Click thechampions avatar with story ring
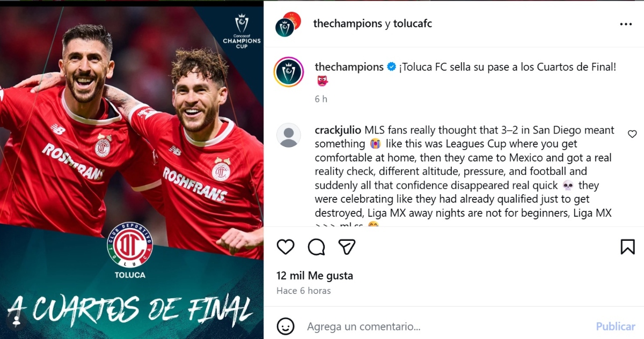644x339 pixels. click(x=289, y=72)
